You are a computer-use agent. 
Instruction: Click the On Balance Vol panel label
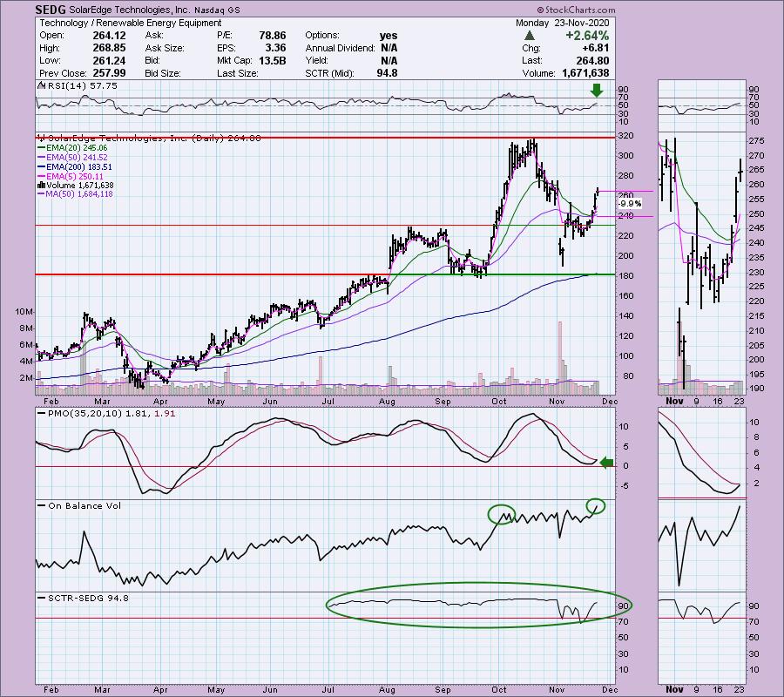click(x=80, y=506)
